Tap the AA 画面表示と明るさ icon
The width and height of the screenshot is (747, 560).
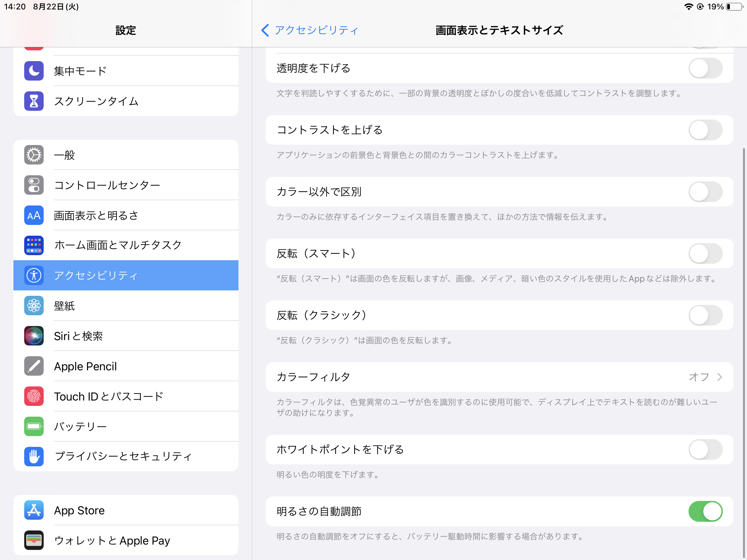pos(34,215)
